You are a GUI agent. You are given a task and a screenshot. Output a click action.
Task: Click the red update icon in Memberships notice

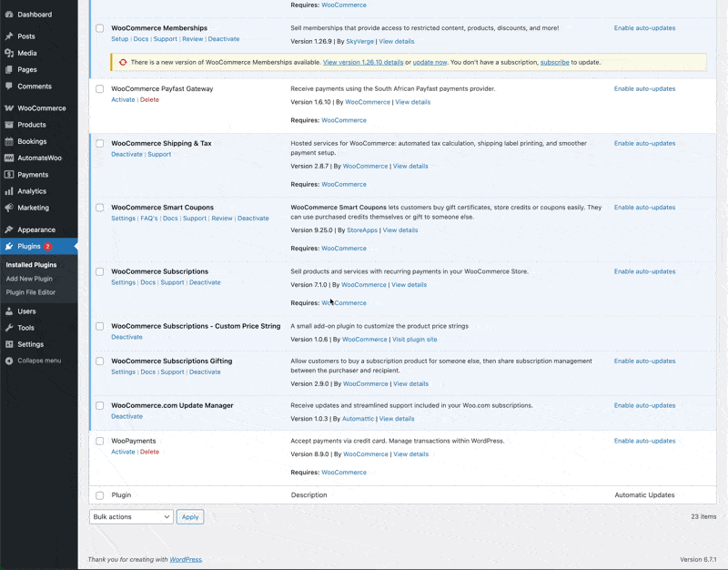click(x=123, y=62)
